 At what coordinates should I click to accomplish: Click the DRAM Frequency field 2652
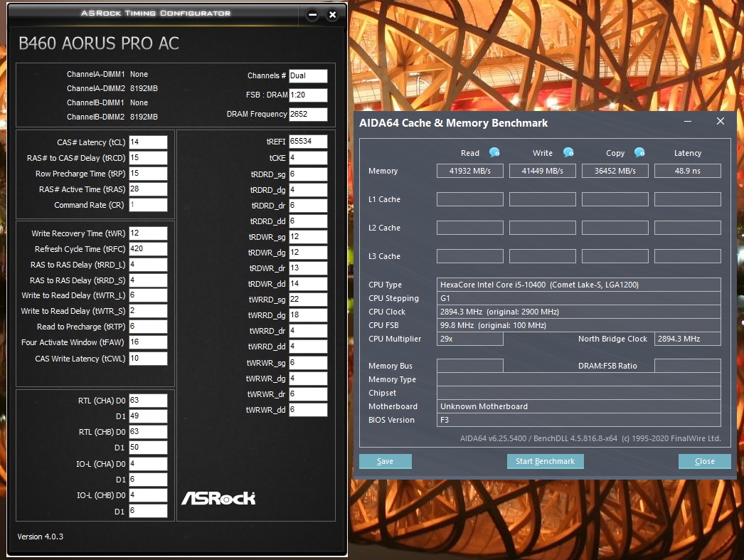pos(308,115)
